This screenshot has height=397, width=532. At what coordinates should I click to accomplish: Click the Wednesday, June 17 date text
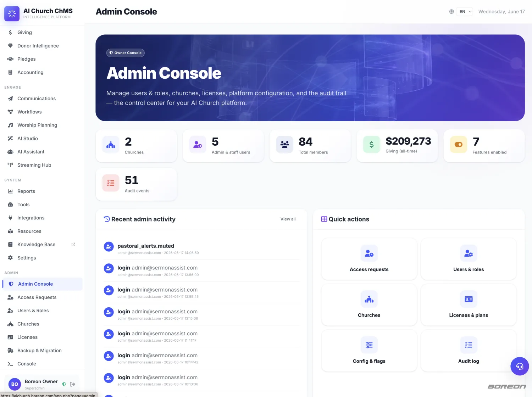[x=501, y=12]
